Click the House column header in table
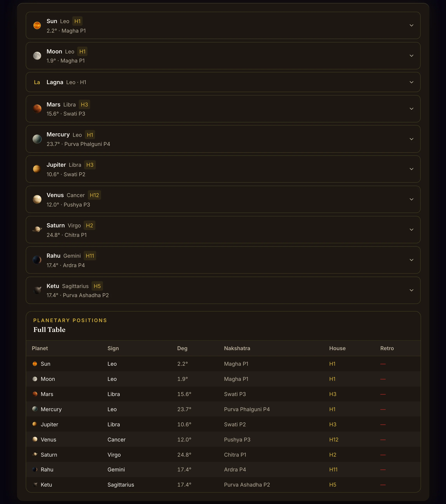Screen dimensions: 446x504 point(337,348)
